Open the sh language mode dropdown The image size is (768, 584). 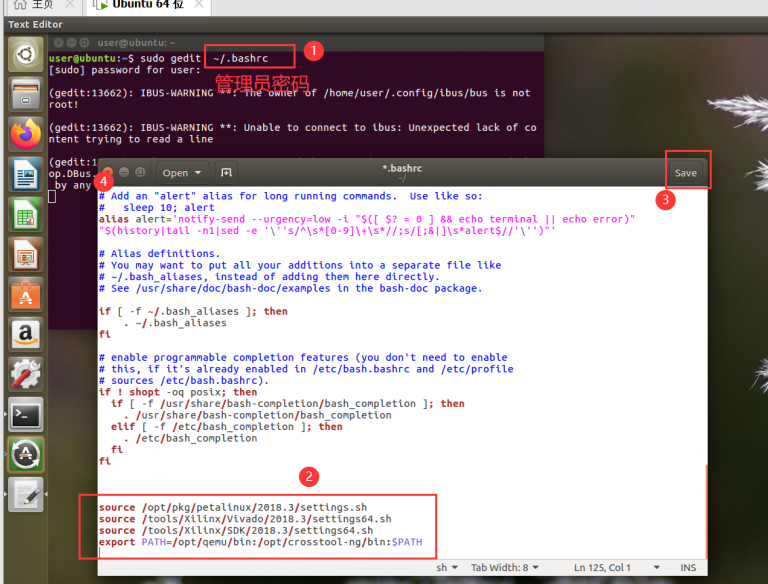click(445, 567)
